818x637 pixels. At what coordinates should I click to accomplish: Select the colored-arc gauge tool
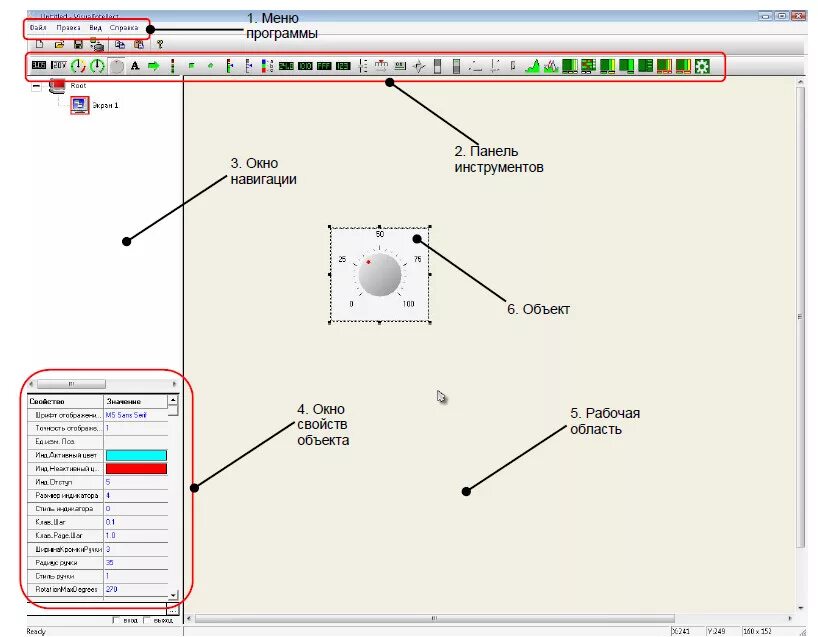point(78,66)
